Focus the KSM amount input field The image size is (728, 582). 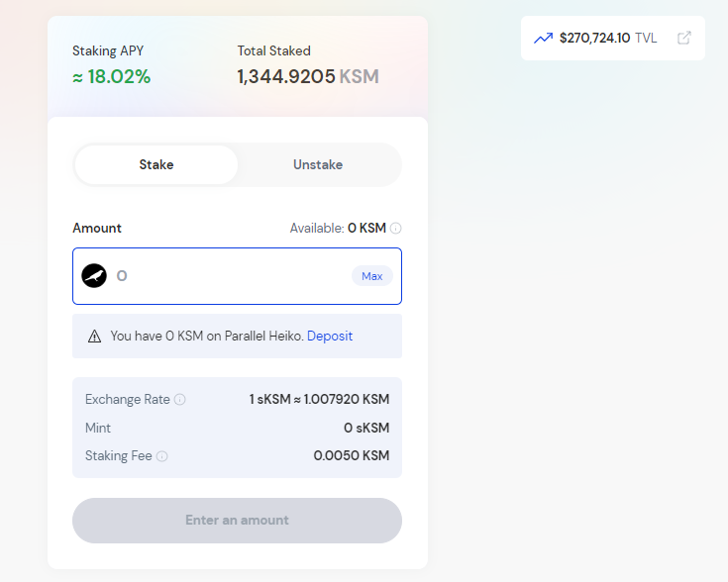230,276
